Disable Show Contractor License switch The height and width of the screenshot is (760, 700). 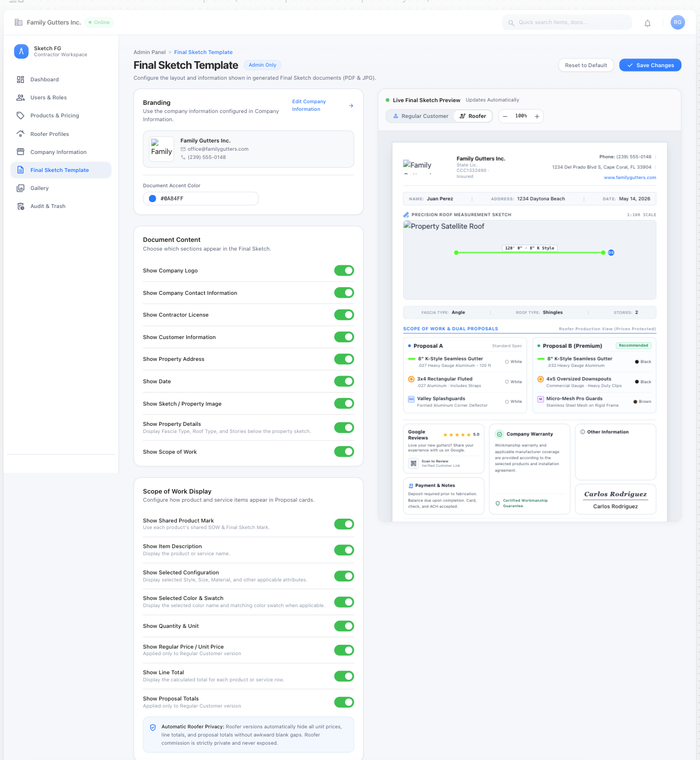pyautogui.click(x=344, y=315)
